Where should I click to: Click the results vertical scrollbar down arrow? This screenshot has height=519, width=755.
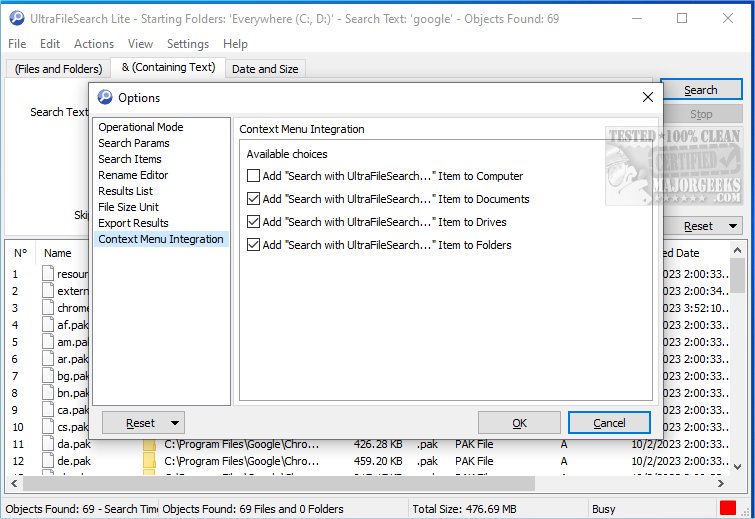click(x=737, y=466)
